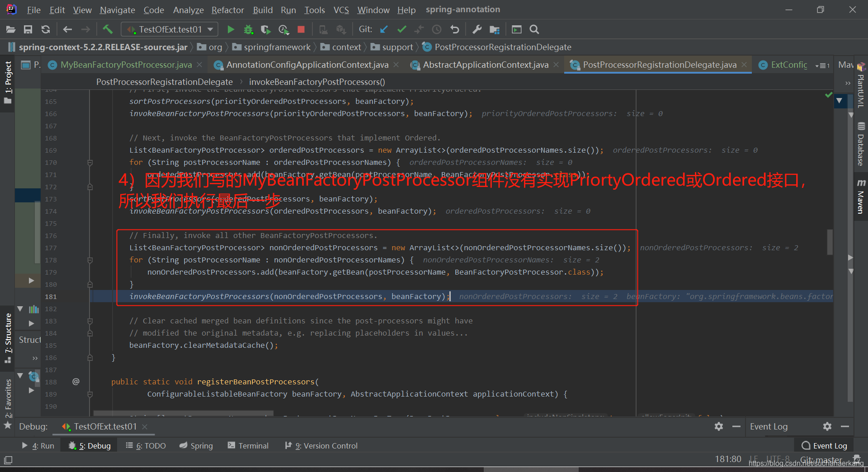Open the File menu

(33, 10)
